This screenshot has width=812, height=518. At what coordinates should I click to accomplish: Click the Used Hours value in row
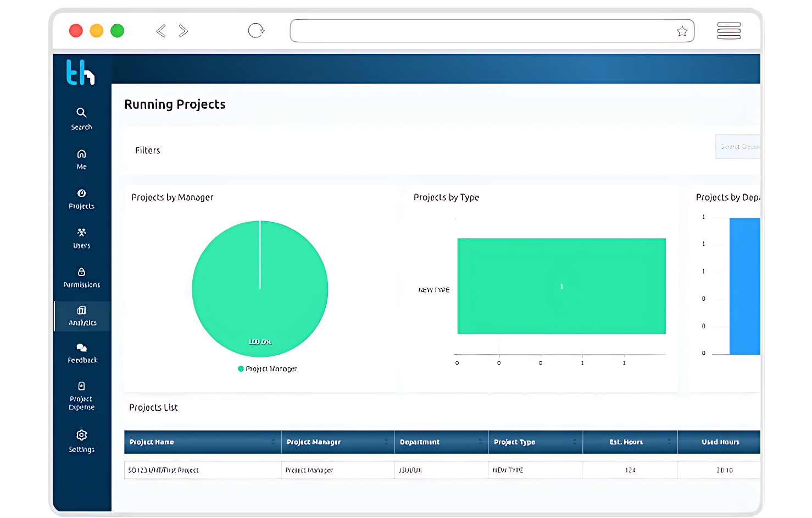[725, 471]
